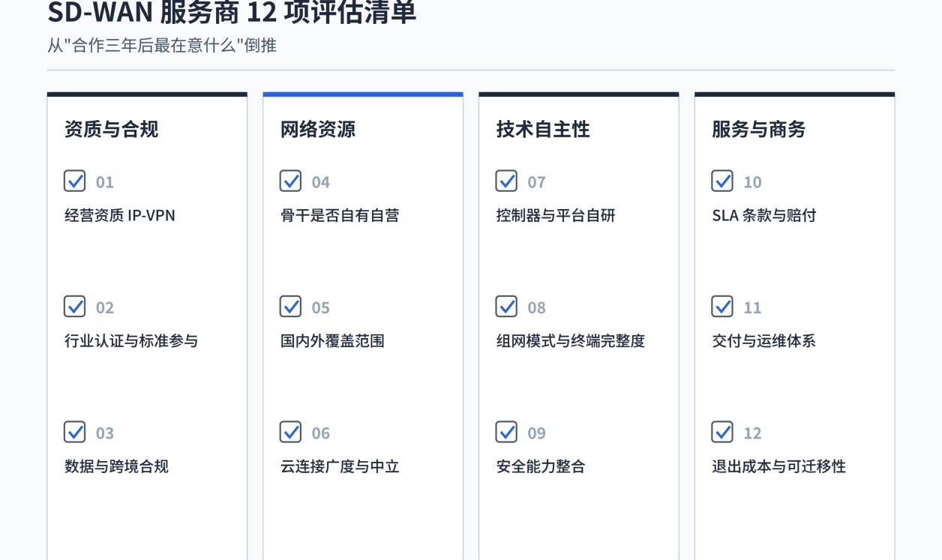Click the text 国内外覆盖范围
Viewport: 942px width, 560px height.
pyautogui.click(x=332, y=341)
